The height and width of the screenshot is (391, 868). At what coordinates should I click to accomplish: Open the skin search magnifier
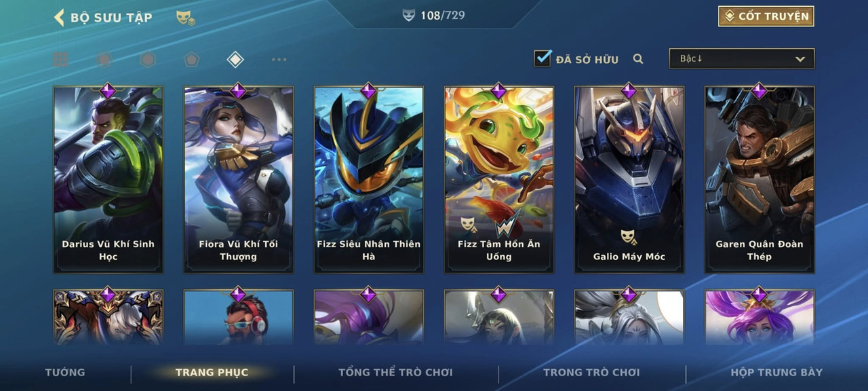click(x=638, y=59)
